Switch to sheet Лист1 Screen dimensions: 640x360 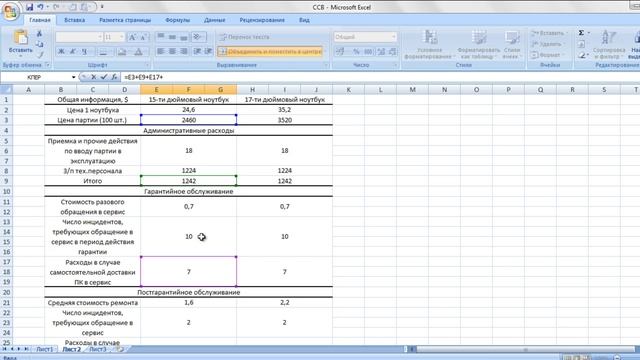44,349
